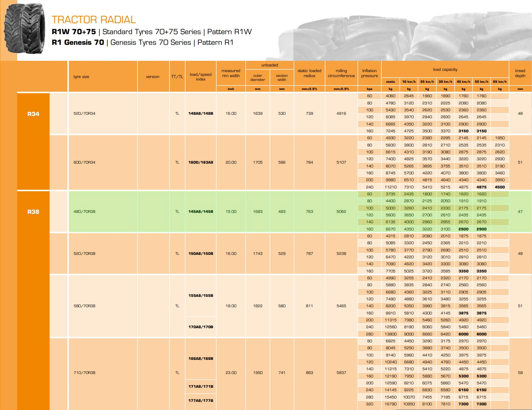Click load index 170A8/170B

[x=201, y=327]
